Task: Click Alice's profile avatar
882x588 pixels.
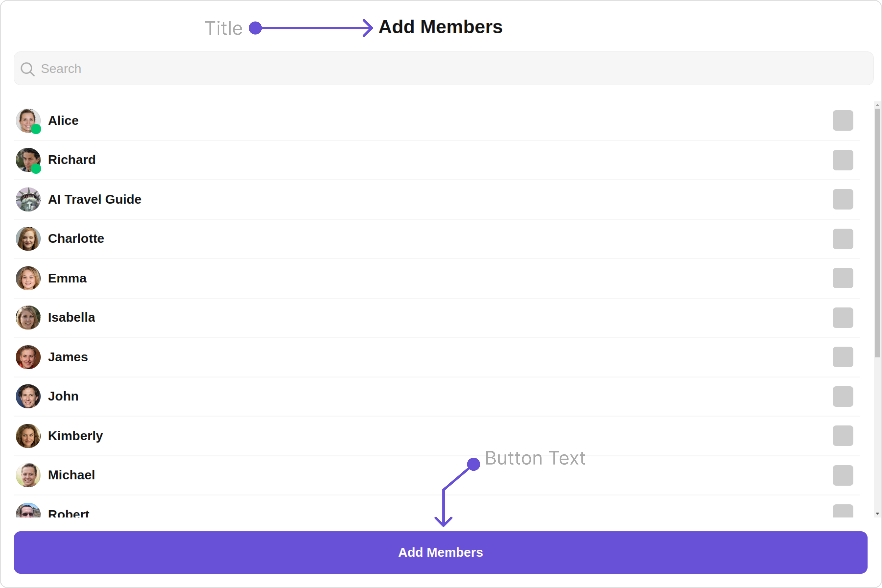Action: (28, 121)
